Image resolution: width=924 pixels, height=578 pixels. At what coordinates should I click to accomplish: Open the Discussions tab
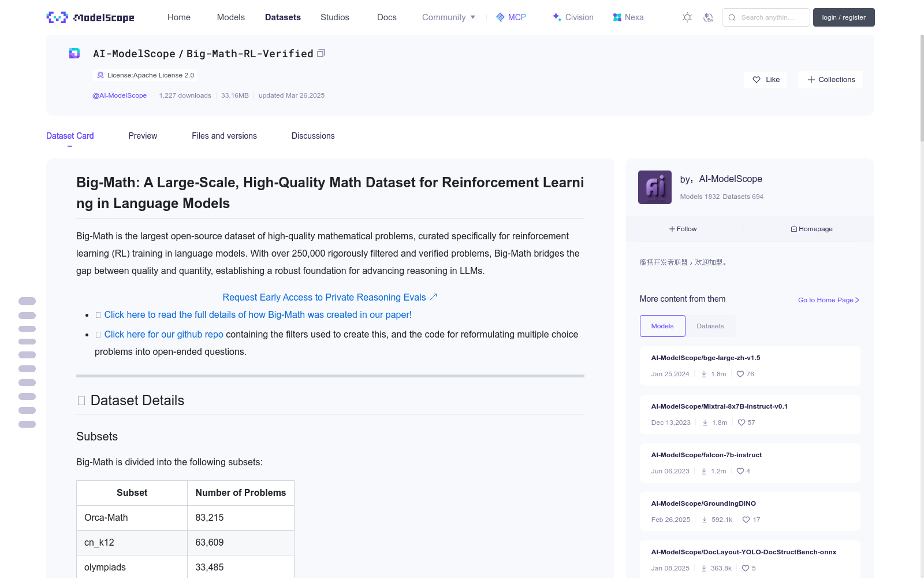click(x=313, y=136)
